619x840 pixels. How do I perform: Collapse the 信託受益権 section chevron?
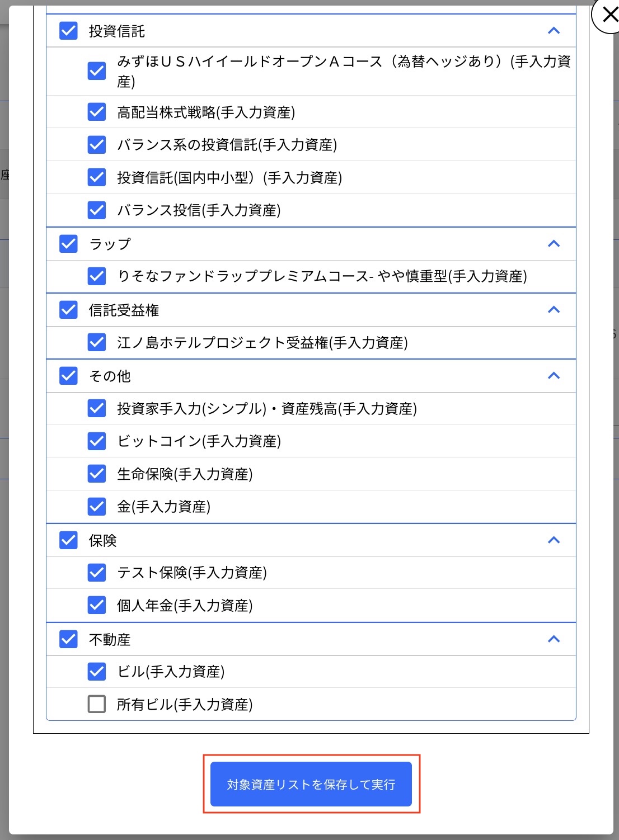pyautogui.click(x=555, y=310)
